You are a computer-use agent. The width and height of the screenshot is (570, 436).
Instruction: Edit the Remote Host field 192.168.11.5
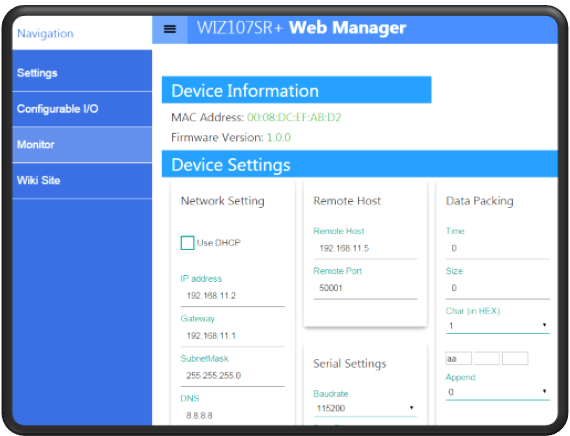pyautogui.click(x=365, y=248)
